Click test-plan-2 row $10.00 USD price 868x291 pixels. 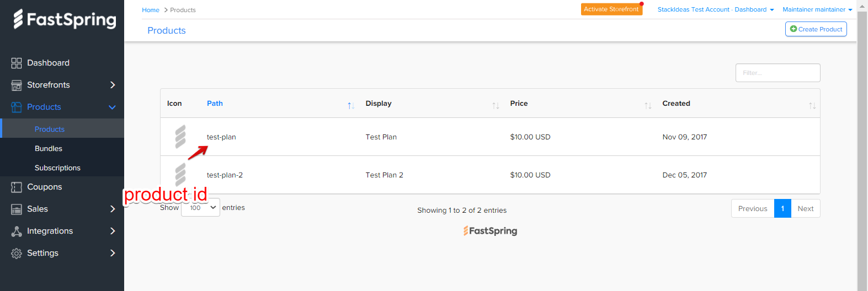pyautogui.click(x=530, y=175)
